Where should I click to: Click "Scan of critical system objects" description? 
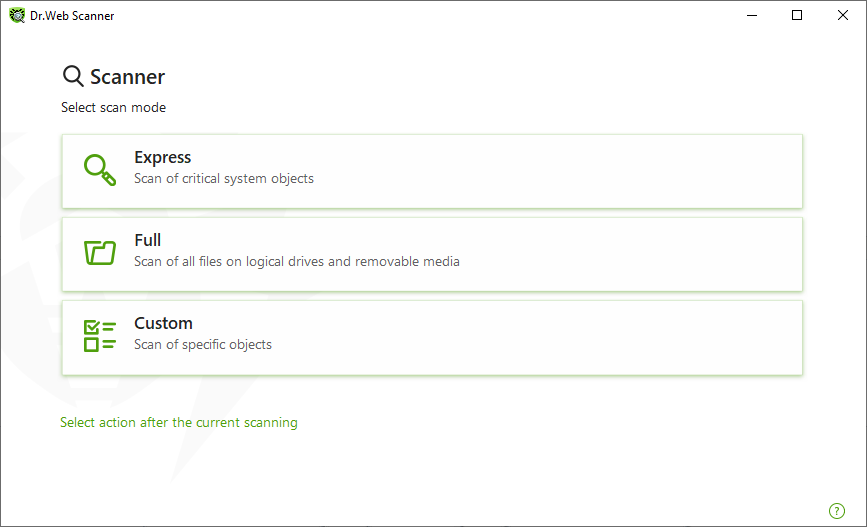tap(224, 179)
